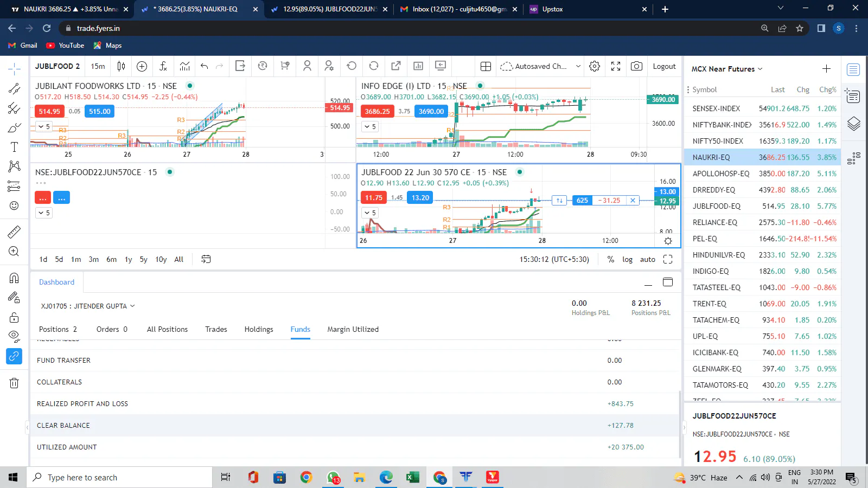868x488 pixels.
Task: Toggle logarithmic scale
Action: click(x=627, y=259)
